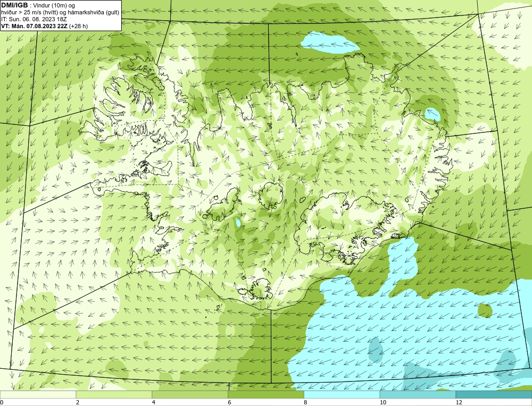The height and width of the screenshot is (406, 532).
Task: Click the legend label '12'
Action: coord(459,402)
